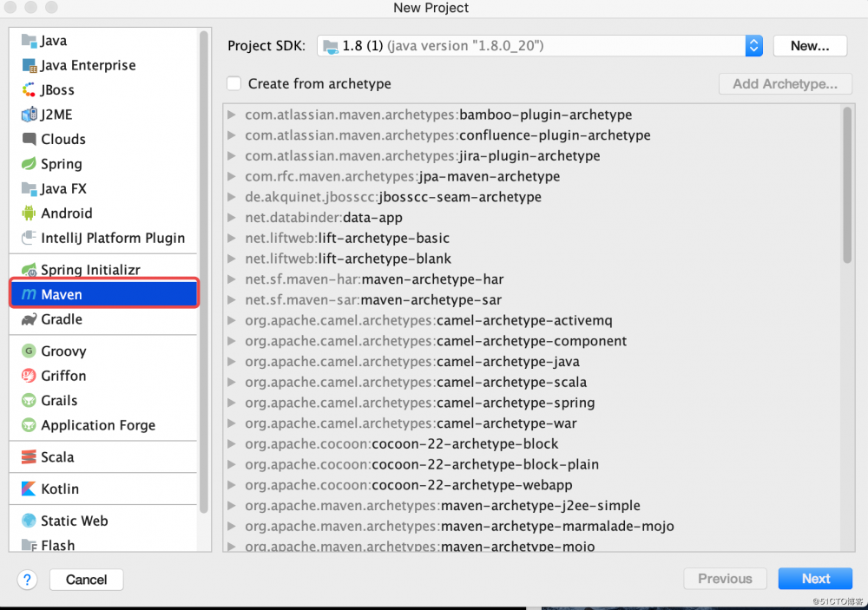
Task: Expand lift-archetype-basic entry
Action: [x=232, y=238]
